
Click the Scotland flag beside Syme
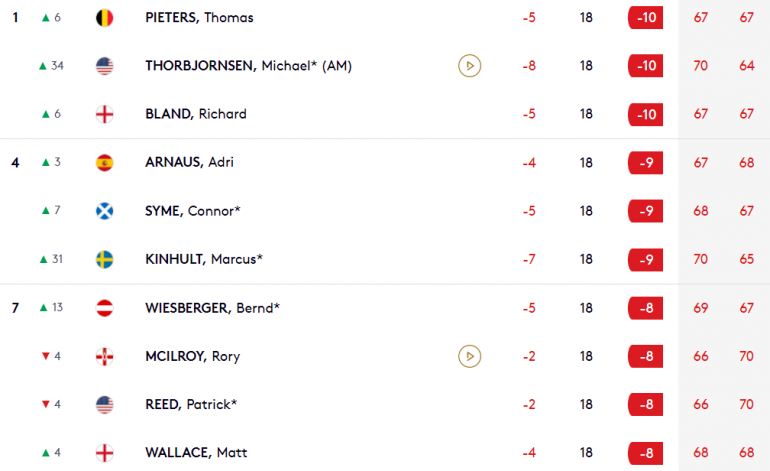(105, 211)
